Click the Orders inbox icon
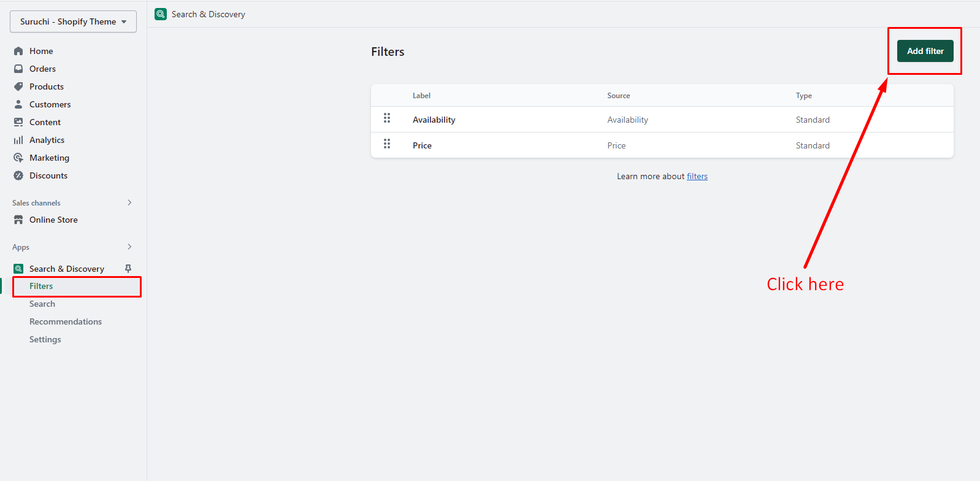The width and height of the screenshot is (980, 481). [18, 69]
